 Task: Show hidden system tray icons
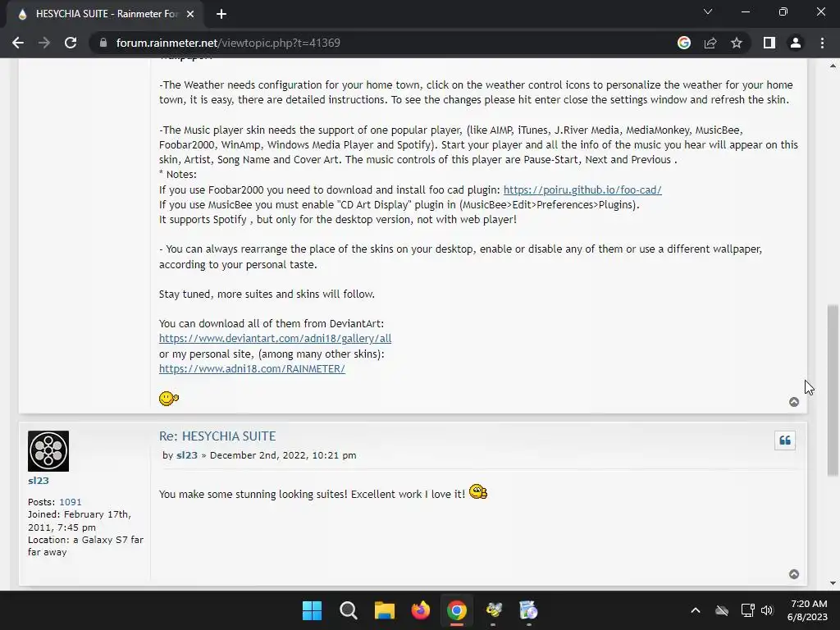tap(696, 610)
